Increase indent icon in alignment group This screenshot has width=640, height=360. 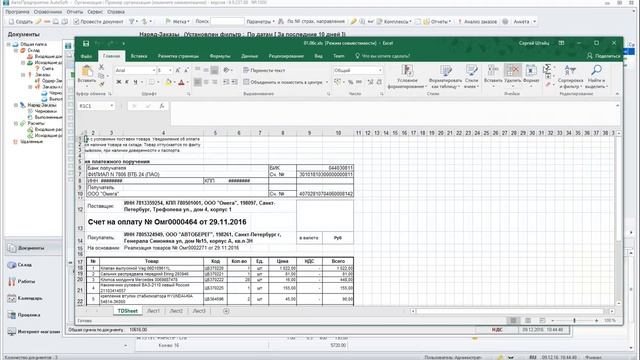coord(235,82)
